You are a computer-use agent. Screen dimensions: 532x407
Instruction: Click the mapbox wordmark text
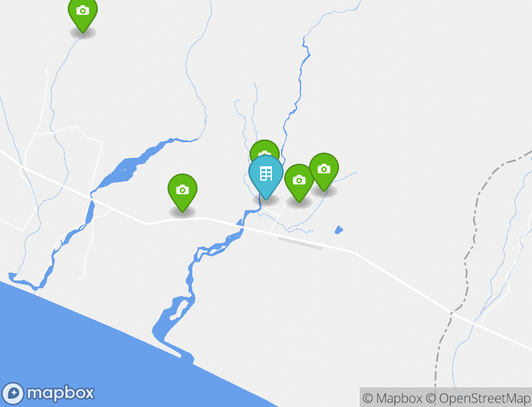61,393
